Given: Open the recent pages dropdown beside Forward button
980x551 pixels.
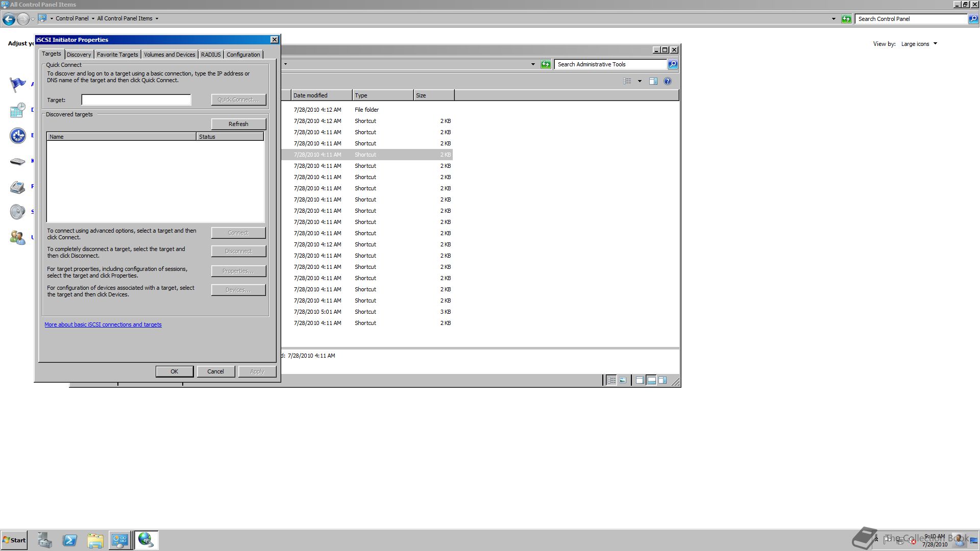Looking at the screenshot, I should tap(33, 19).
